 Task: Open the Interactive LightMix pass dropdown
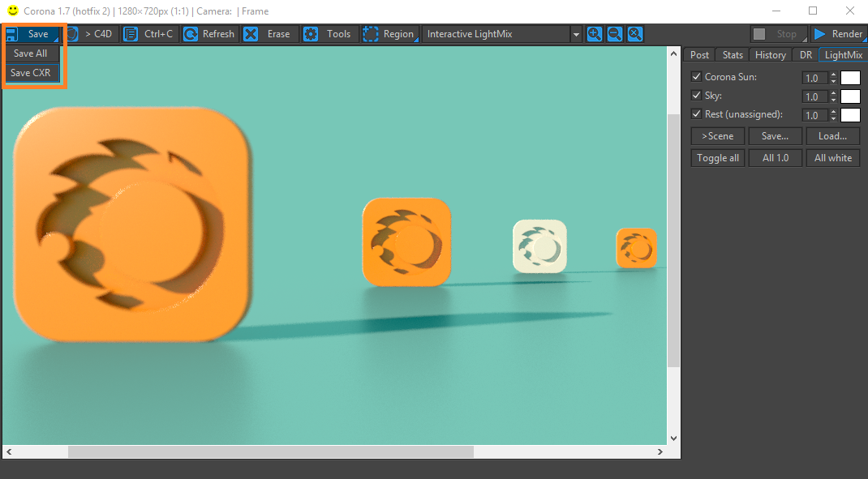coord(501,34)
